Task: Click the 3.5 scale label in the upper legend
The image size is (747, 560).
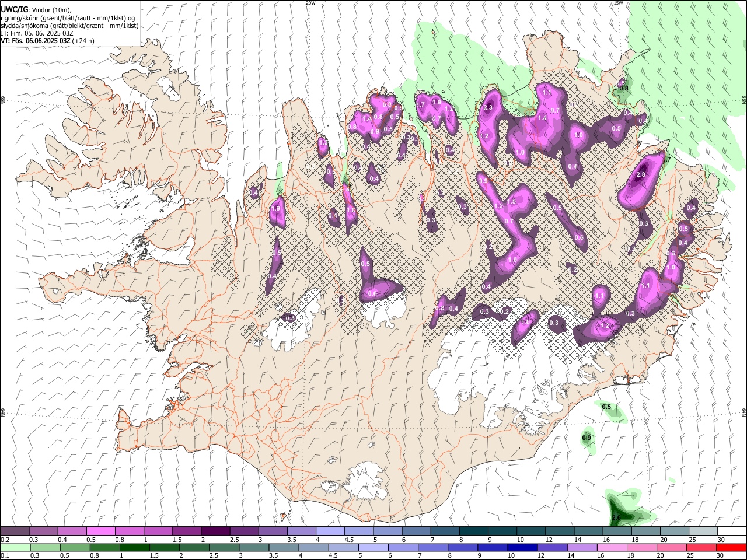Action: pos(292,540)
